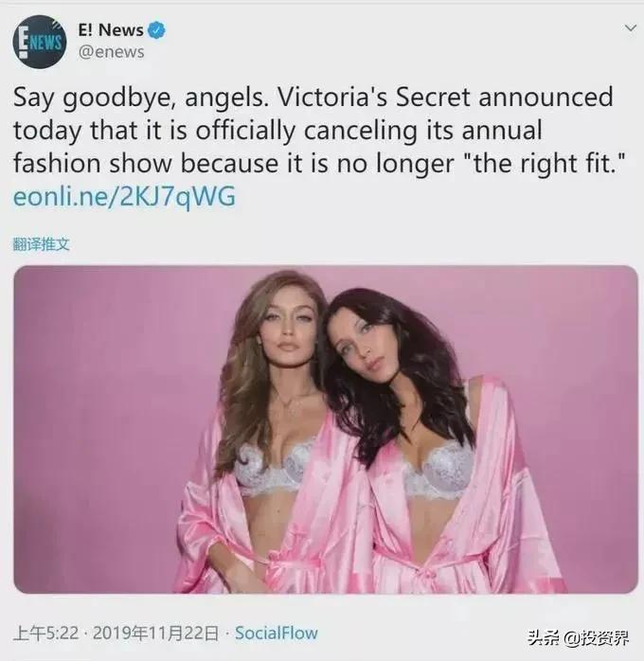Expand the tweet options chevron
644x661 pixels.
tap(630, 28)
